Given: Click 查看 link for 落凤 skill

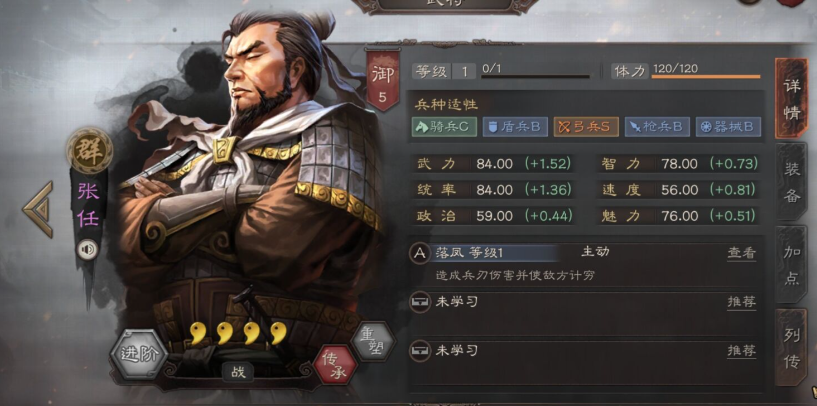Looking at the screenshot, I should click(741, 253).
